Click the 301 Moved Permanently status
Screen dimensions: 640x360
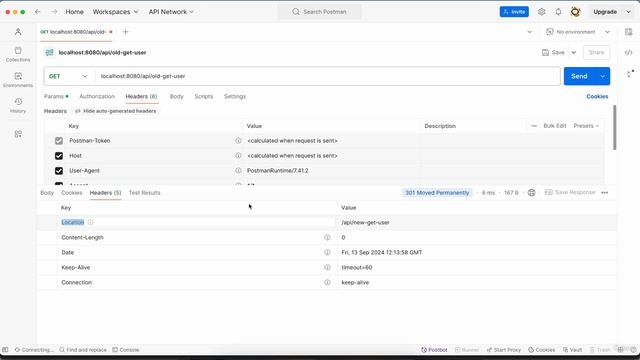coord(437,193)
